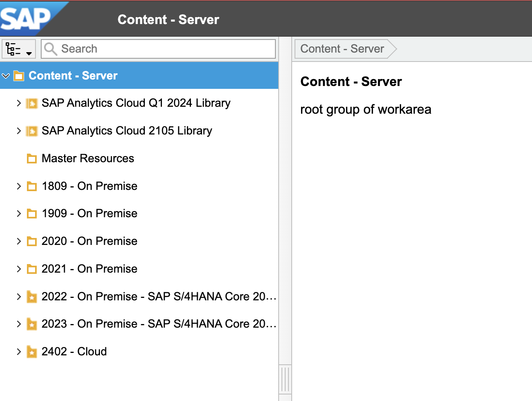Expand the 1809 - On Premise node
532x401 pixels.
(19, 186)
